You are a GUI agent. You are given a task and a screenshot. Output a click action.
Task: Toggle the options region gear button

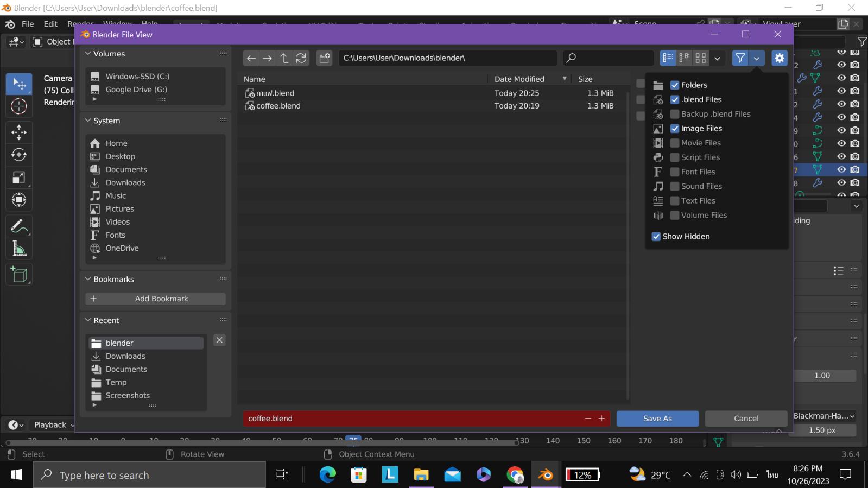[x=780, y=58]
